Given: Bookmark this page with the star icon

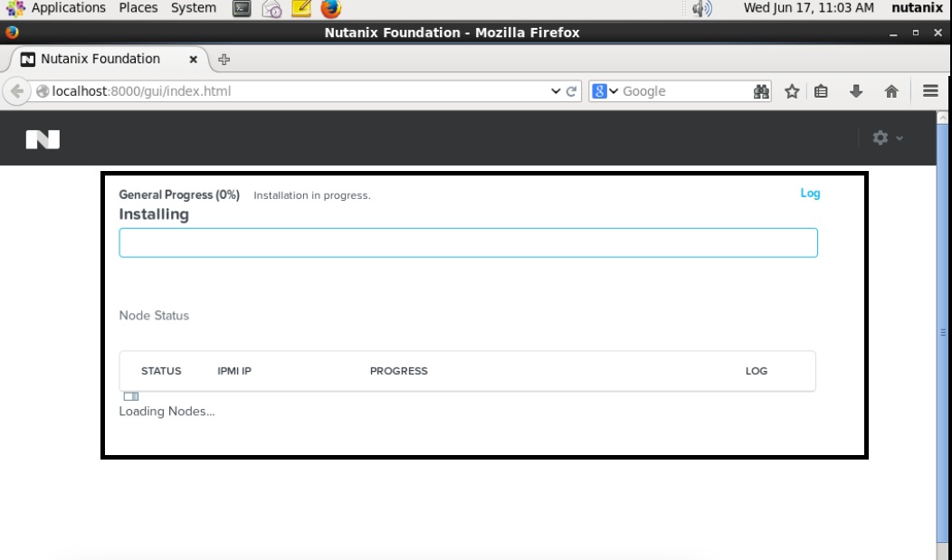Looking at the screenshot, I should tap(792, 91).
